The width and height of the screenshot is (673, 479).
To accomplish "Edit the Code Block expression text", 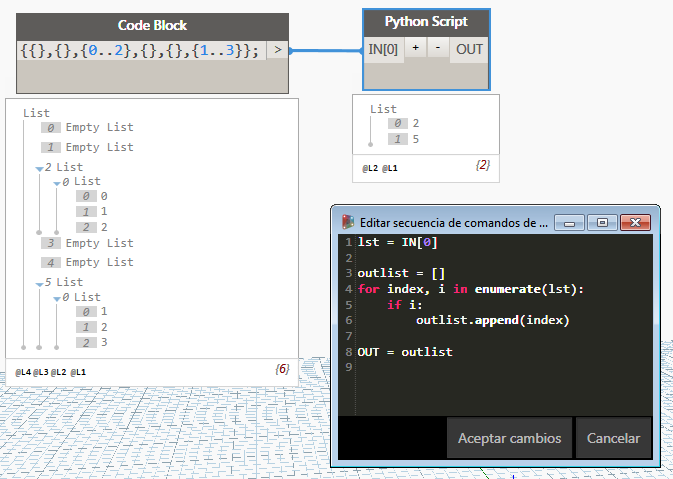I will (x=140, y=51).
